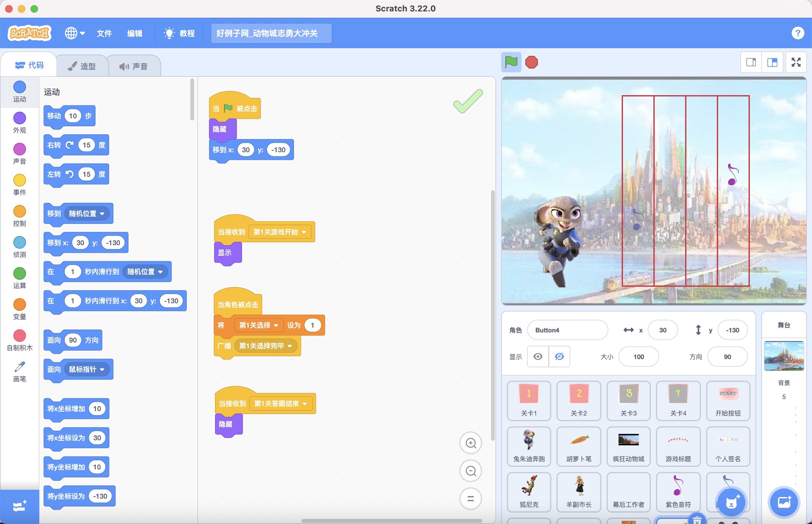Zoom out the code workspace
Screen dimensions: 812x524
click(470, 471)
